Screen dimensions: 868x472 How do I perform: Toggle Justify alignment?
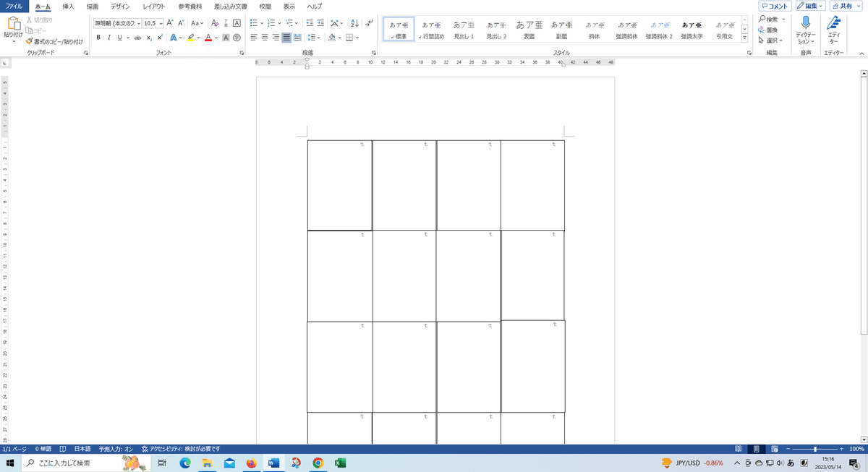(x=286, y=37)
